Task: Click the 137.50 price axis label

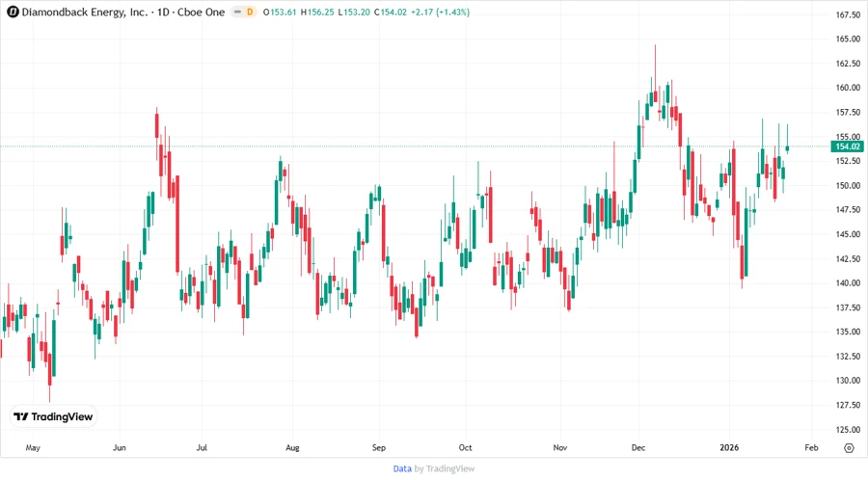Action: point(848,307)
